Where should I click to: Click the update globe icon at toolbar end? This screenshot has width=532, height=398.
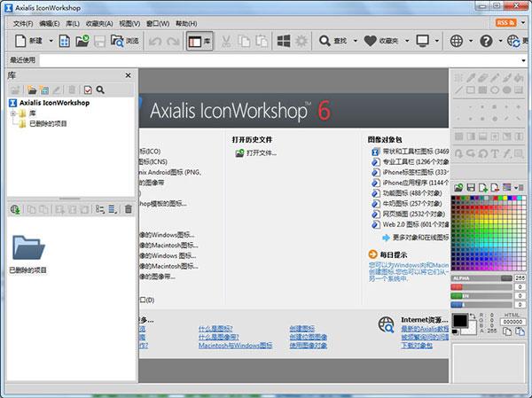point(513,41)
